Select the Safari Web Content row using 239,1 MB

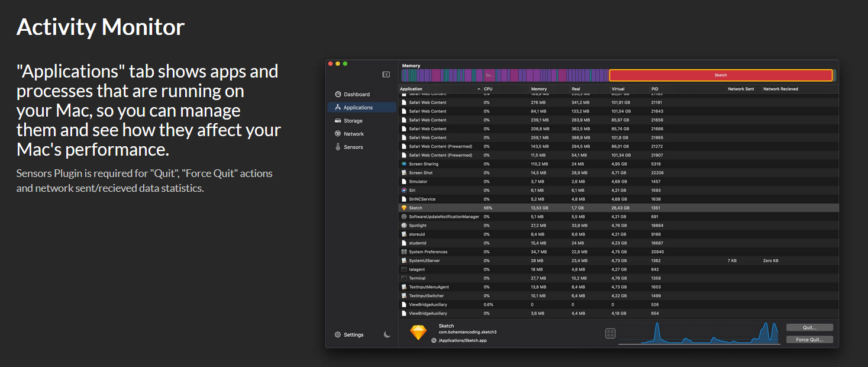coord(618,120)
